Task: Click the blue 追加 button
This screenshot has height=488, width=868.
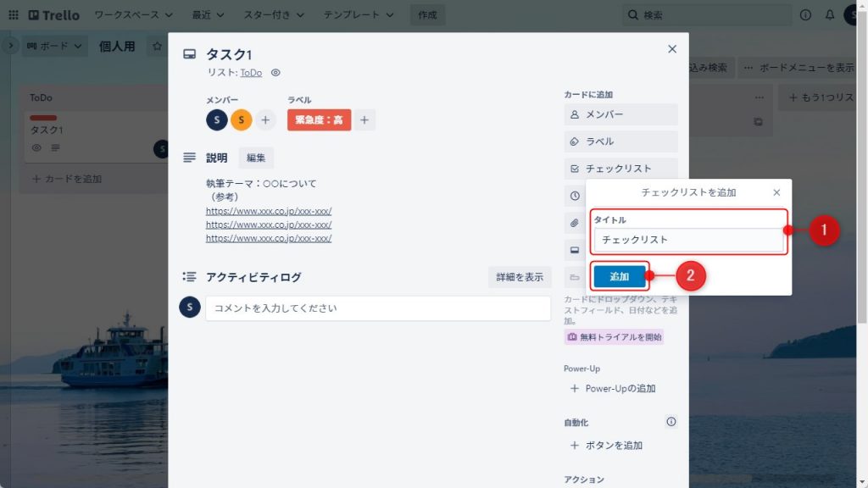Action: pos(620,276)
